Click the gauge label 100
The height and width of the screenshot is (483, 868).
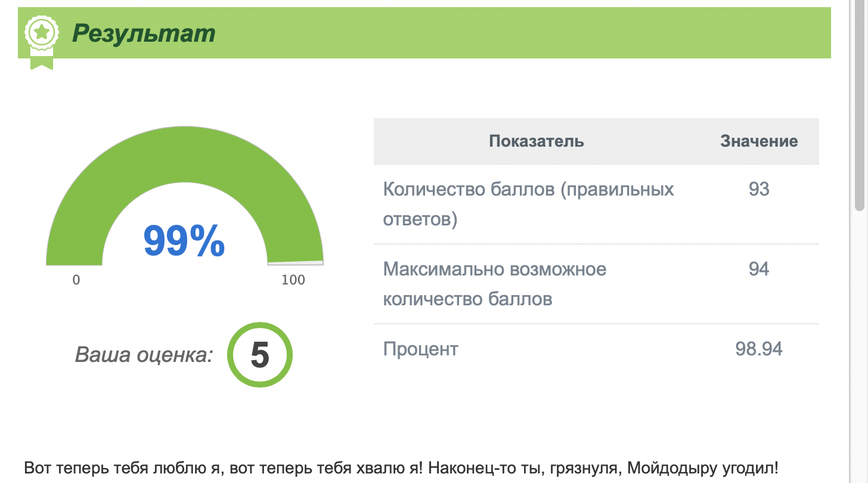(293, 280)
